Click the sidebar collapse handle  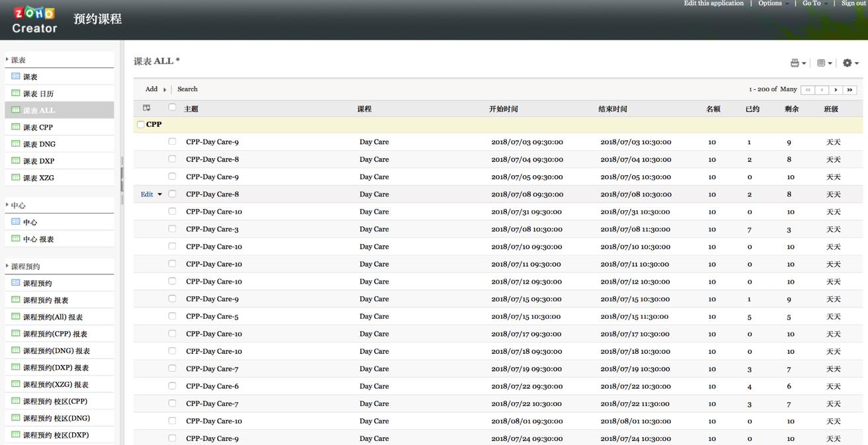click(x=122, y=179)
